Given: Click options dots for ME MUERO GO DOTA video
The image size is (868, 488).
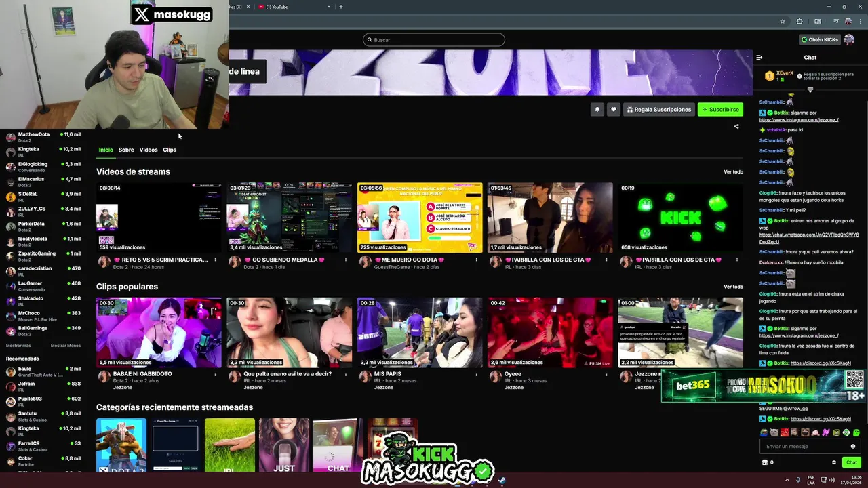Looking at the screenshot, I should (476, 260).
